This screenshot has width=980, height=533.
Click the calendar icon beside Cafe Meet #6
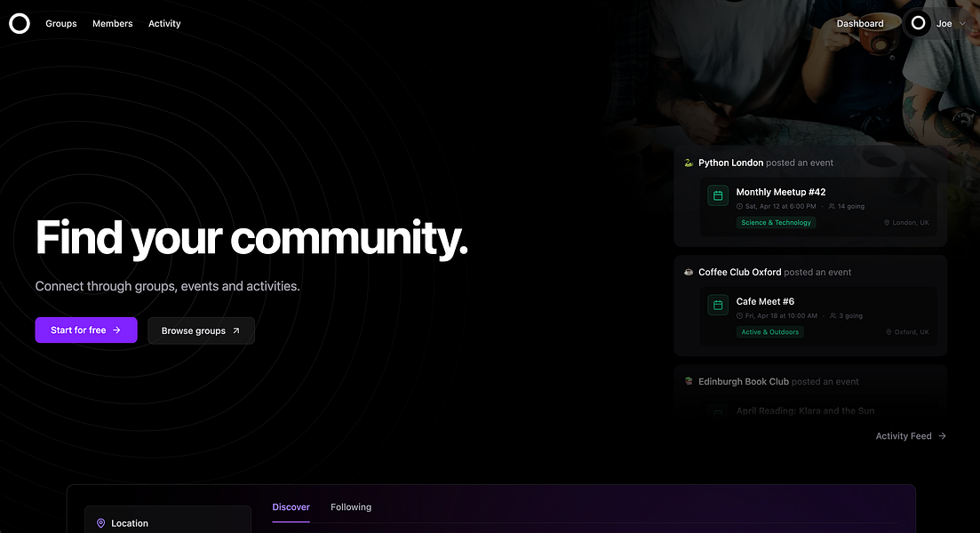[718, 305]
